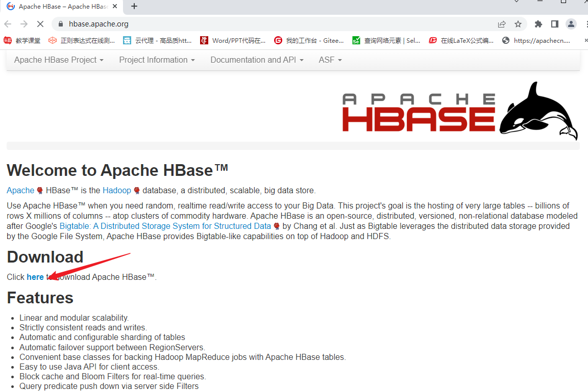
Task: Click 'Query predicate push down' list item
Action: [x=109, y=386]
